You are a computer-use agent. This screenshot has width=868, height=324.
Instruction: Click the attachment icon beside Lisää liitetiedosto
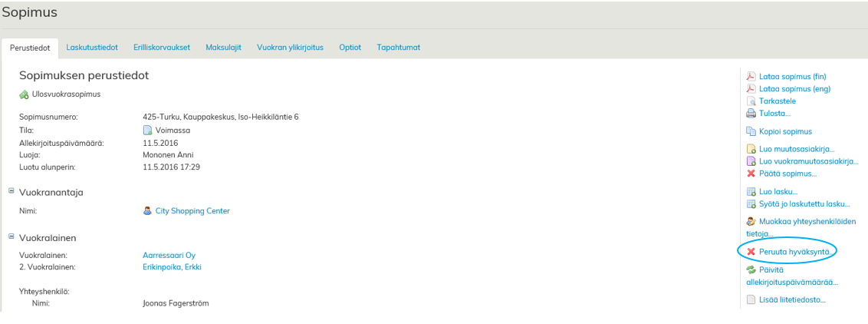[751, 299]
